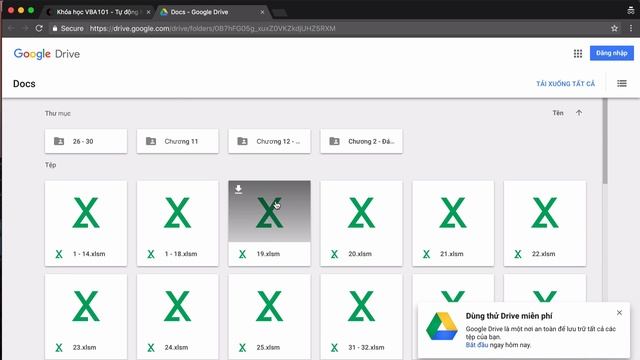Open 31 - 32.xlsm thumbnail
Screen dimensions: 640x360
click(361, 305)
